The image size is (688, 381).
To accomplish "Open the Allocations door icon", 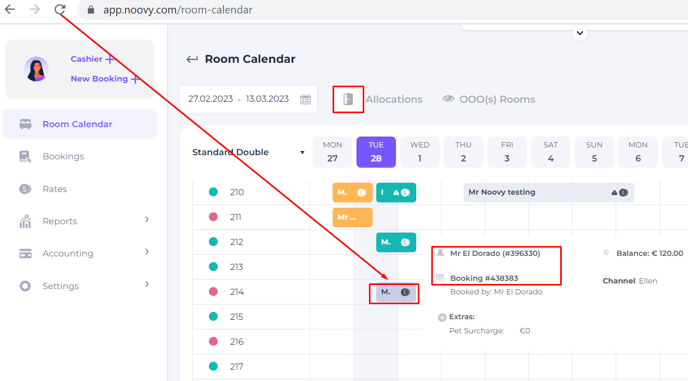I will [x=348, y=99].
